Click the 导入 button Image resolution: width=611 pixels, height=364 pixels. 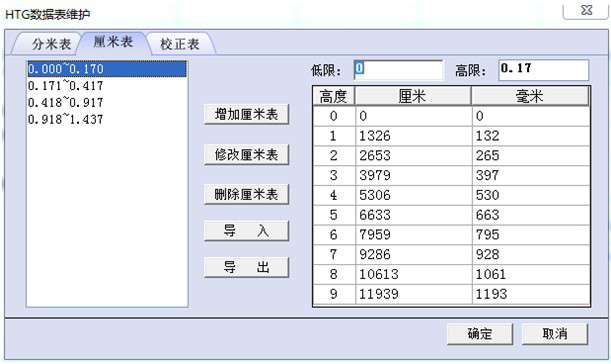point(246,231)
